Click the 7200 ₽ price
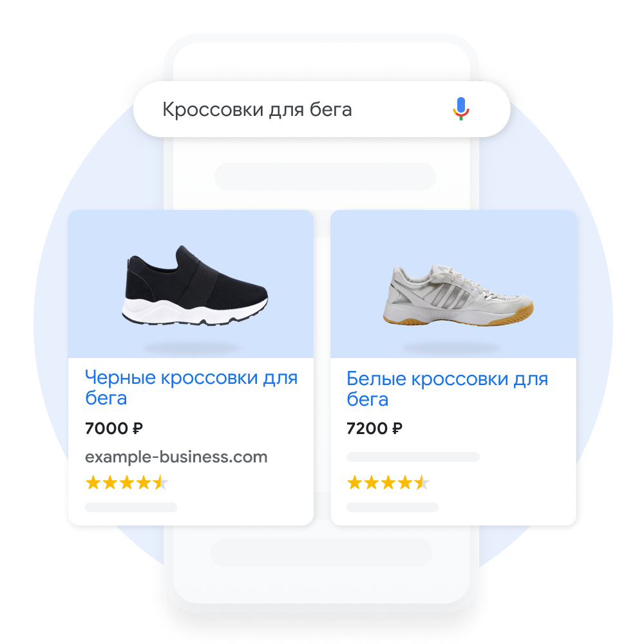Viewport: 644px width, 644px height. tap(374, 428)
